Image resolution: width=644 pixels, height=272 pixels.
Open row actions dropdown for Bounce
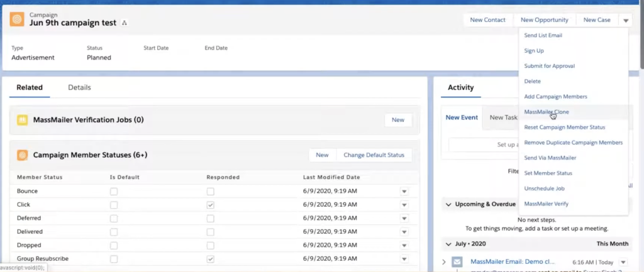click(404, 192)
